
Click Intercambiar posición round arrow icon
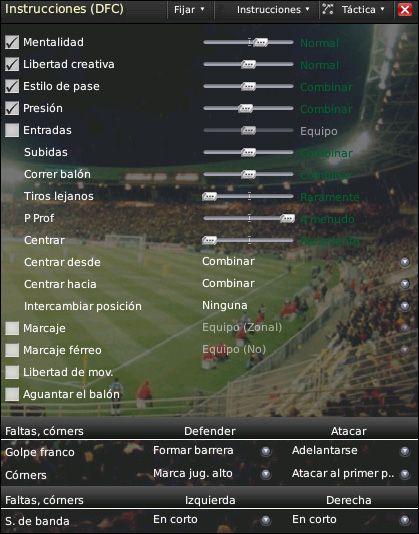click(x=405, y=306)
